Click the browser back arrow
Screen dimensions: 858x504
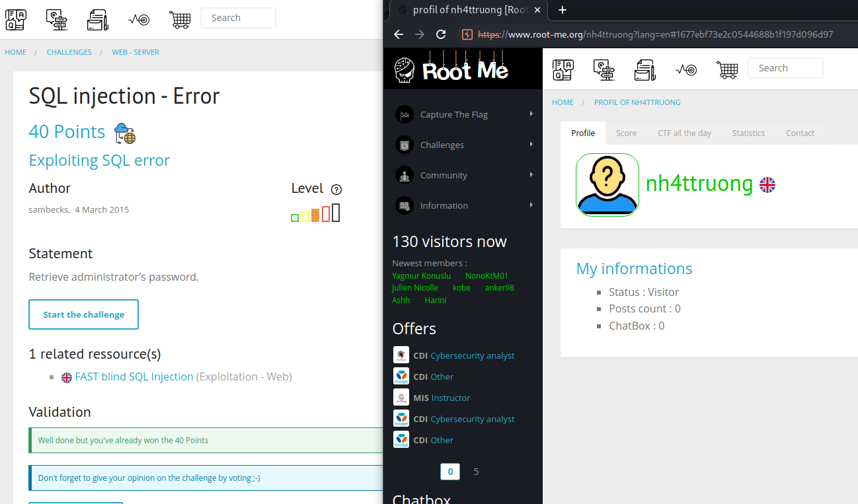point(398,34)
